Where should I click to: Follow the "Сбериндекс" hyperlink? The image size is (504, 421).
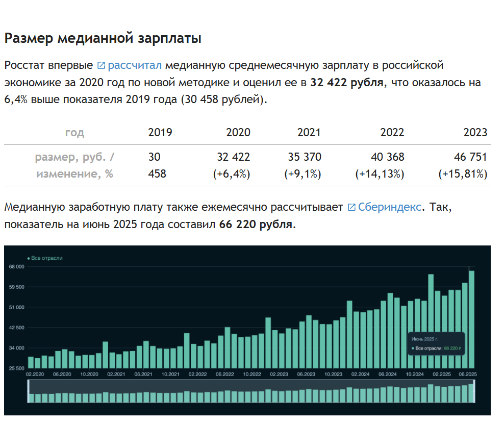click(x=390, y=207)
